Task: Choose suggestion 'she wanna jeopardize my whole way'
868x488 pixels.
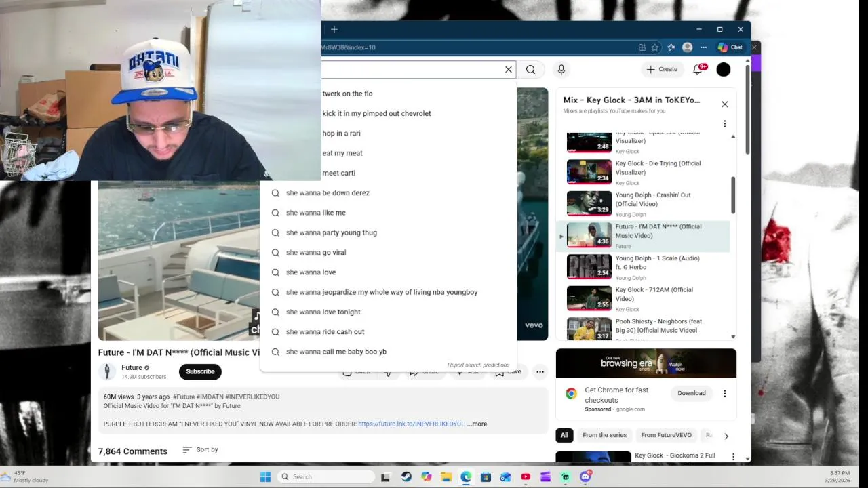Action: (x=388, y=292)
